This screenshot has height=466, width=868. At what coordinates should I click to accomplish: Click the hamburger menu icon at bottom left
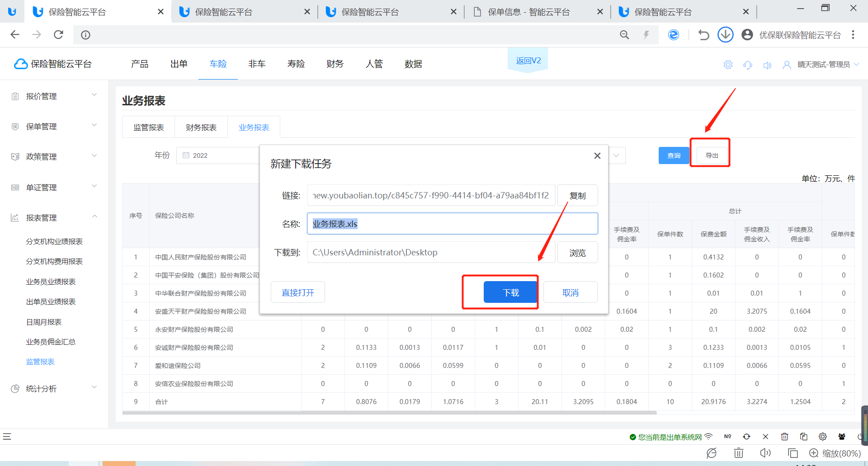[x=7, y=437]
